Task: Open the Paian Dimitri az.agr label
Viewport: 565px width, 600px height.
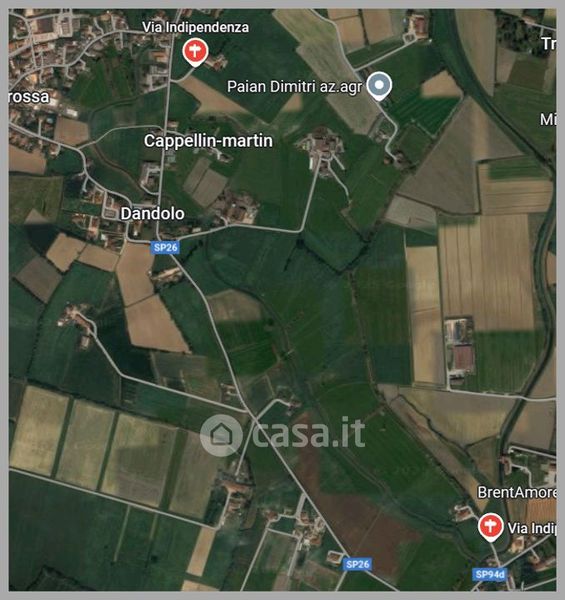Action: pos(294,87)
